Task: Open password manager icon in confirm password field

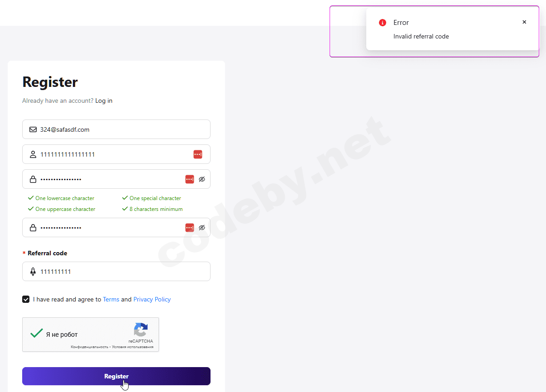Action: coord(190,227)
